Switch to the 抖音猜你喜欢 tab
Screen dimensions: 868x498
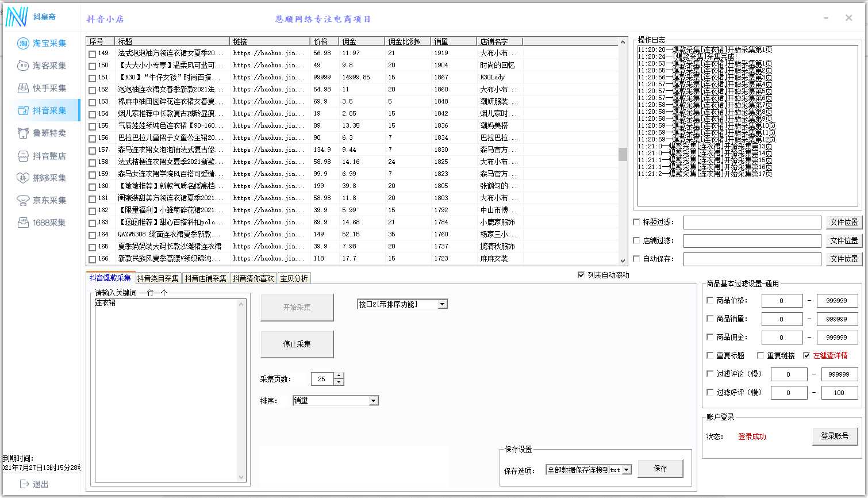point(254,278)
